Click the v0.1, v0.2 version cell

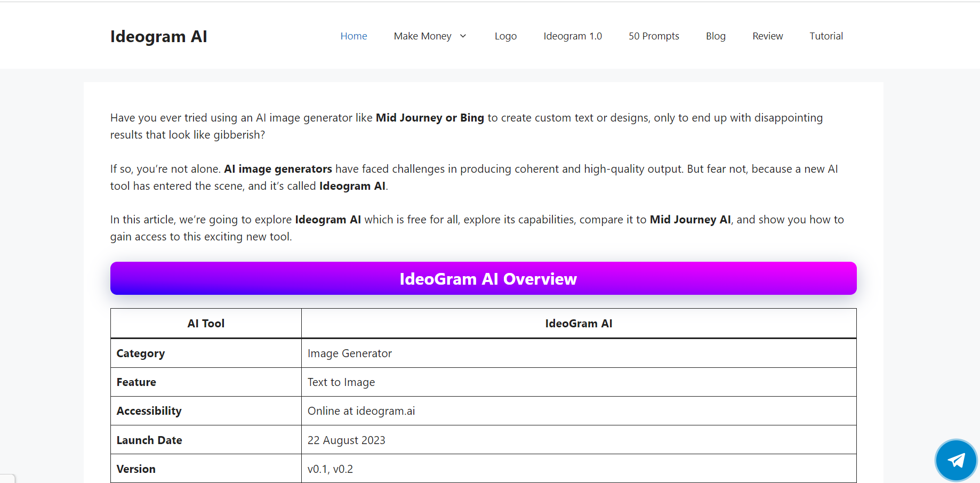pos(330,469)
